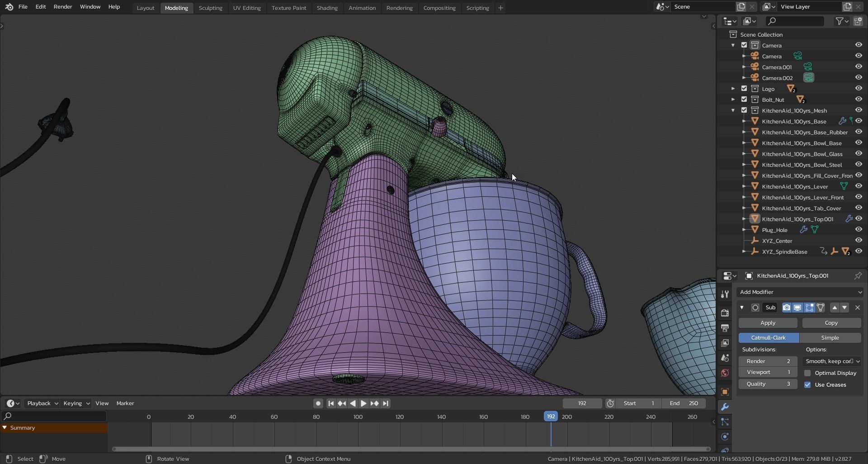868x464 pixels.
Task: Apply the subdivision modifier
Action: [x=768, y=323]
